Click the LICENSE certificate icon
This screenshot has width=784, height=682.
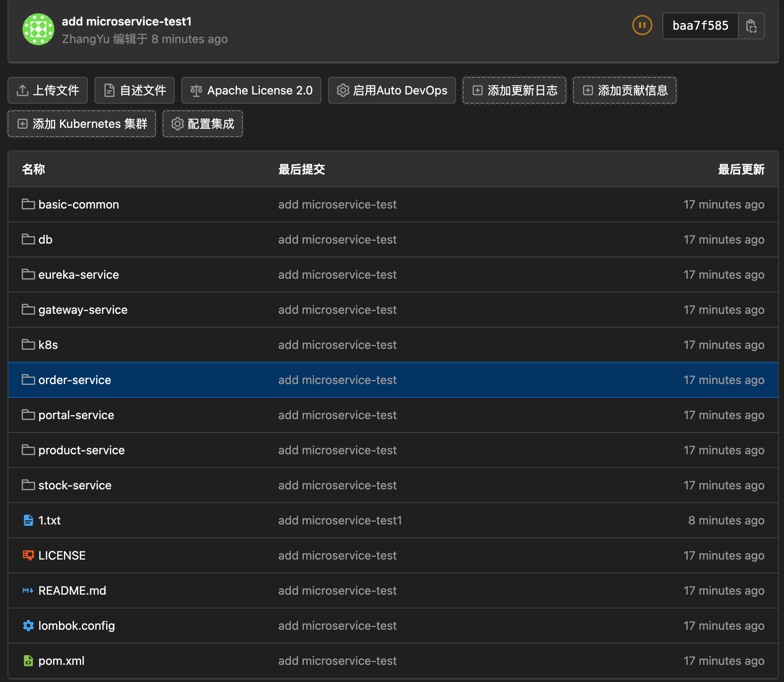point(28,555)
